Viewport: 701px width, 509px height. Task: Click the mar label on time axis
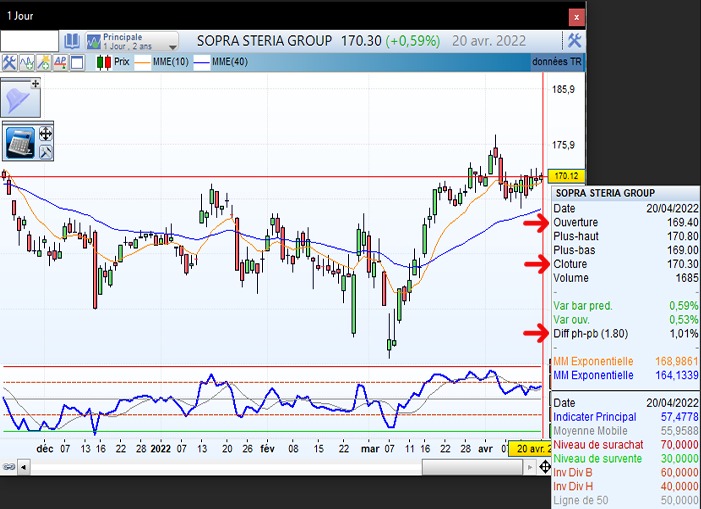370,449
